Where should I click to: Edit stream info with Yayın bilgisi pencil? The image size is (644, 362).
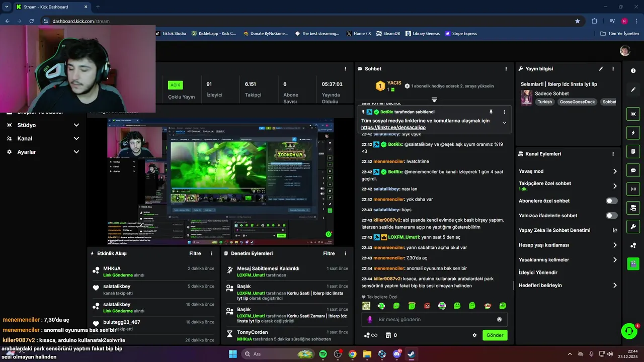tap(601, 69)
